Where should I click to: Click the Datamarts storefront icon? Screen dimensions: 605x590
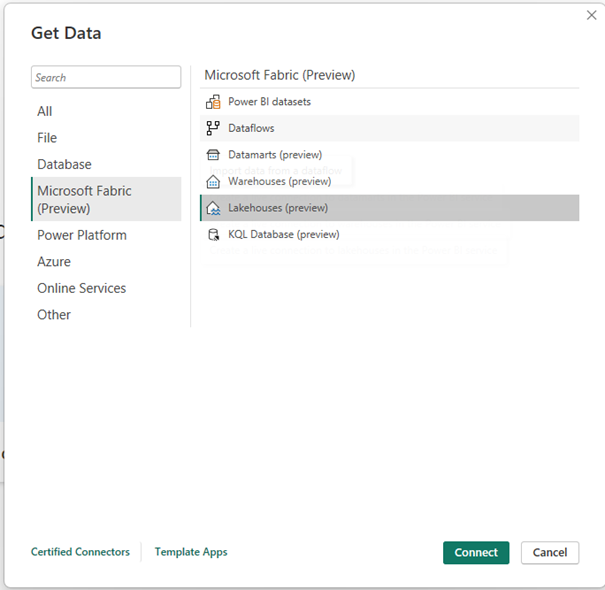click(x=213, y=155)
